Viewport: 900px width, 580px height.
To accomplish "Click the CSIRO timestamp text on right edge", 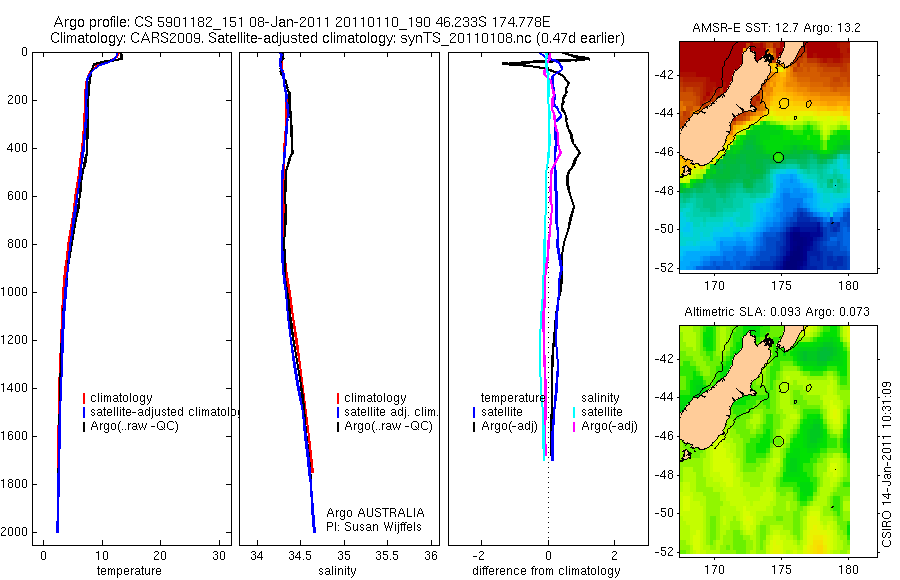I will [887, 464].
